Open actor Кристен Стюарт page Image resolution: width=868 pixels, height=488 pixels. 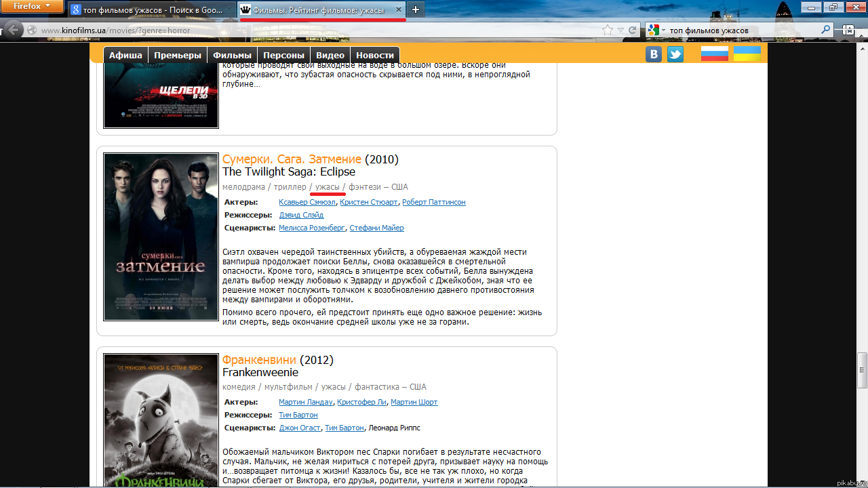[369, 202]
